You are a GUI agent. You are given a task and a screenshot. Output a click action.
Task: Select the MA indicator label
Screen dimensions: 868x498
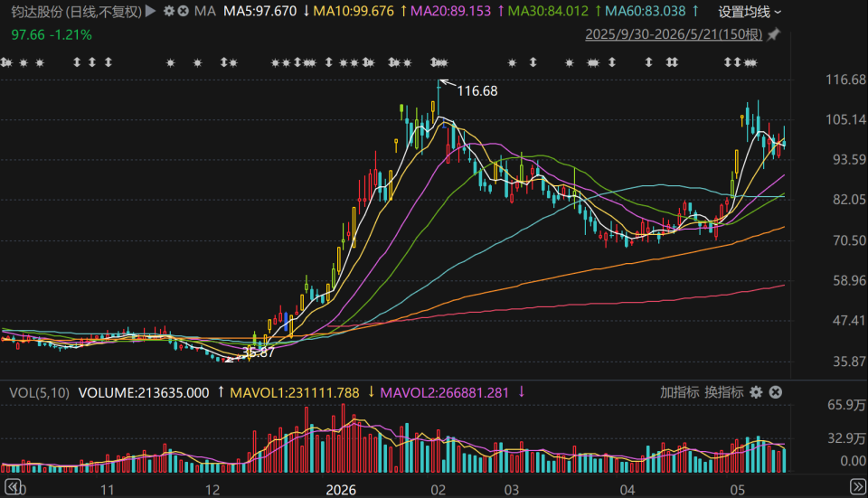tap(205, 11)
